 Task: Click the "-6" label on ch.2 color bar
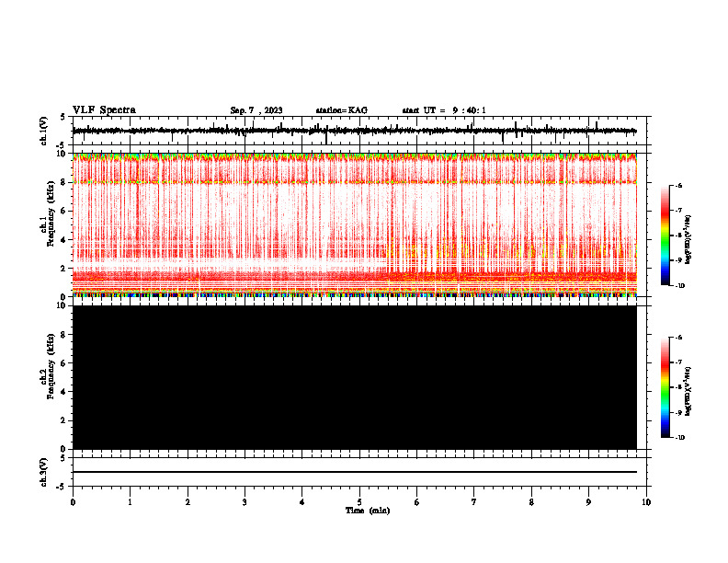tap(678, 338)
